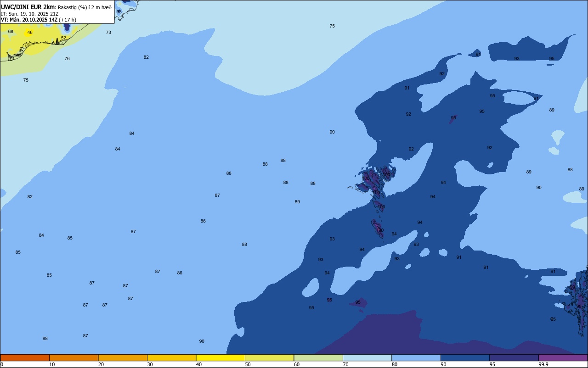The image size is (588, 368).
Task: Click the legend tick label '30'
Action: 150,364
